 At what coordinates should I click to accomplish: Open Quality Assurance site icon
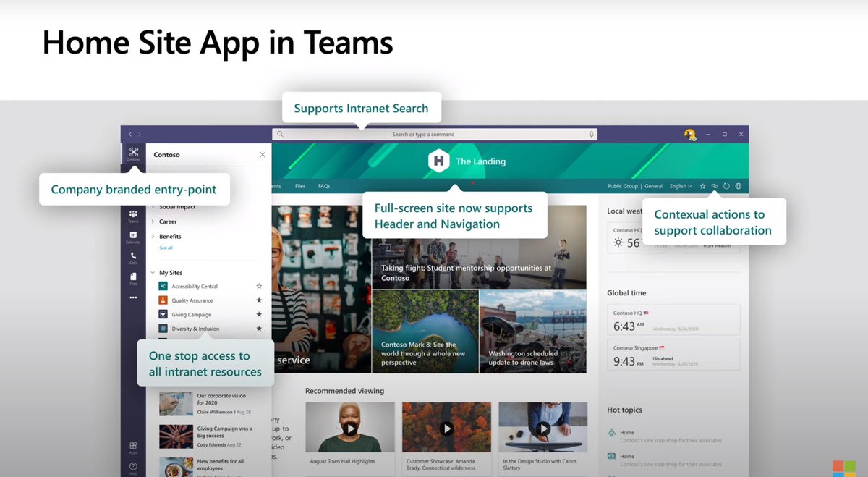[x=163, y=300]
